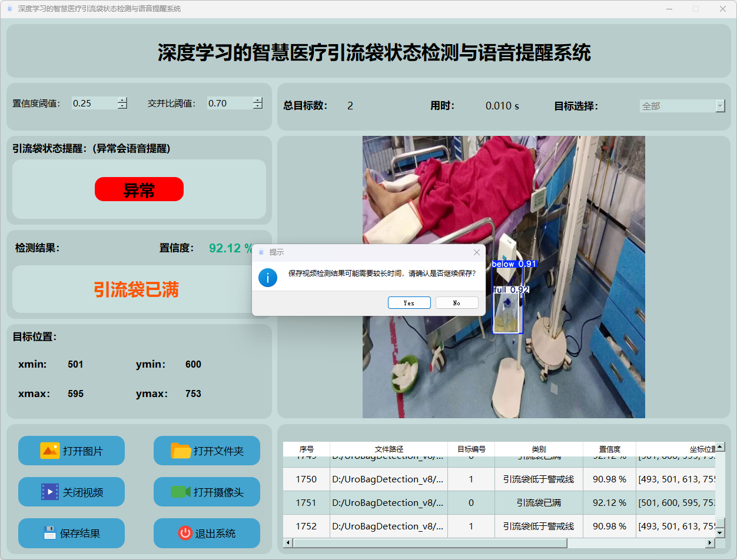Click the camera icon on 打开摄像头
737x560 pixels.
click(181, 492)
